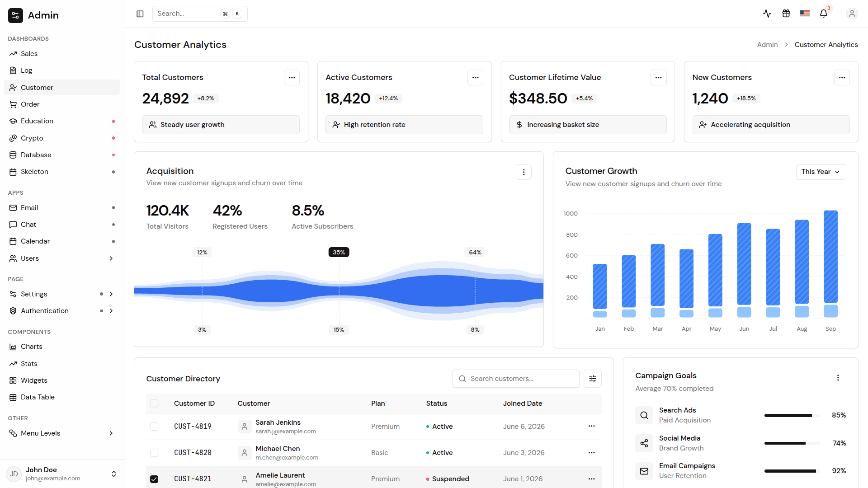Open the This Year dropdown
868x488 pixels.
[821, 172]
